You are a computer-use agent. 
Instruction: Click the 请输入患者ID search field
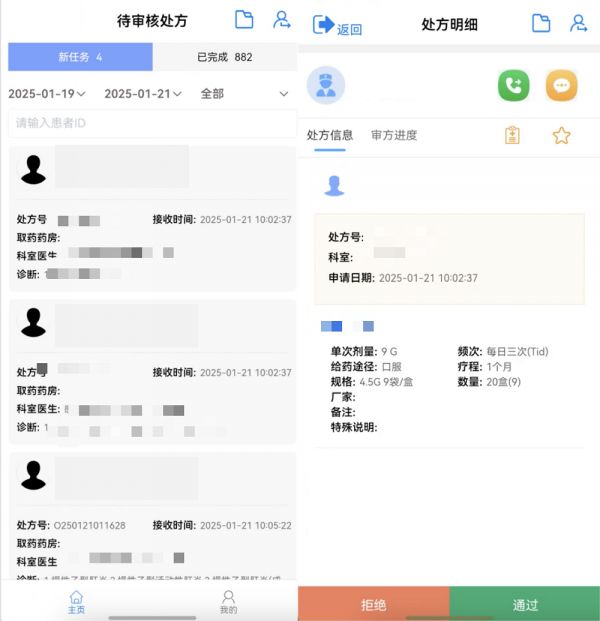[152, 123]
